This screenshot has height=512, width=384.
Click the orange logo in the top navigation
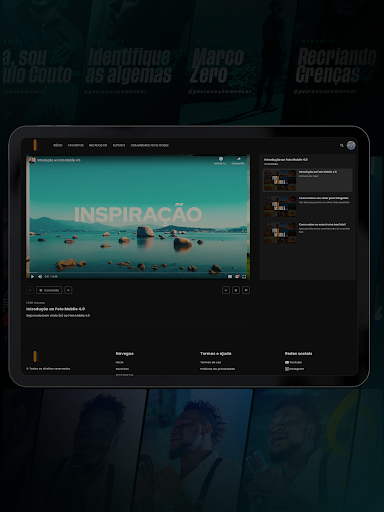point(35,145)
